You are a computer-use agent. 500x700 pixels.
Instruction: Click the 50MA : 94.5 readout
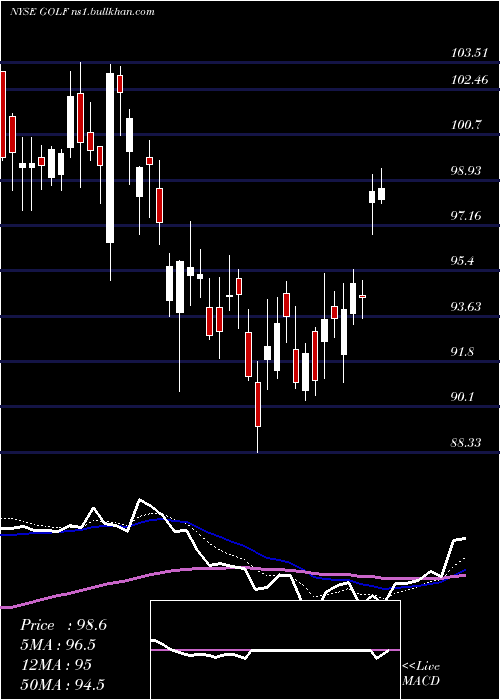point(62,684)
